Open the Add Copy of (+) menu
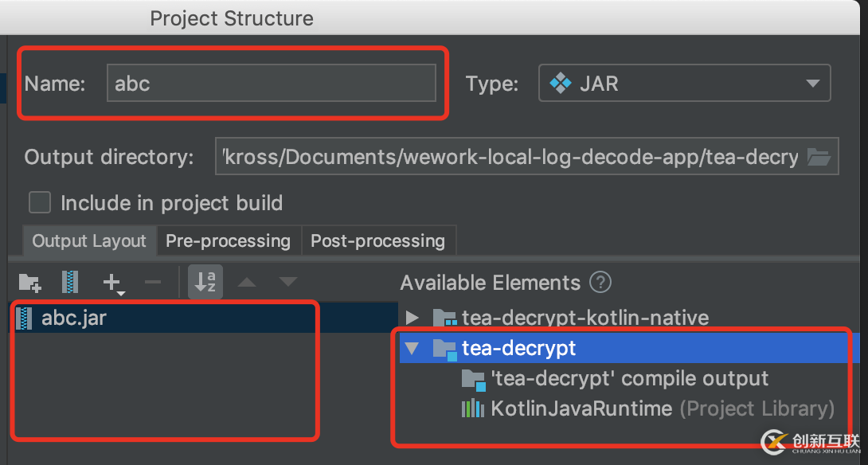 pyautogui.click(x=113, y=282)
